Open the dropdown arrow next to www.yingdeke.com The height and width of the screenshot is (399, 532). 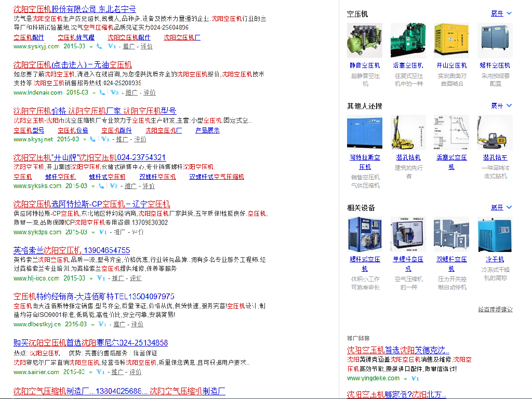pyautogui.click(x=405, y=379)
